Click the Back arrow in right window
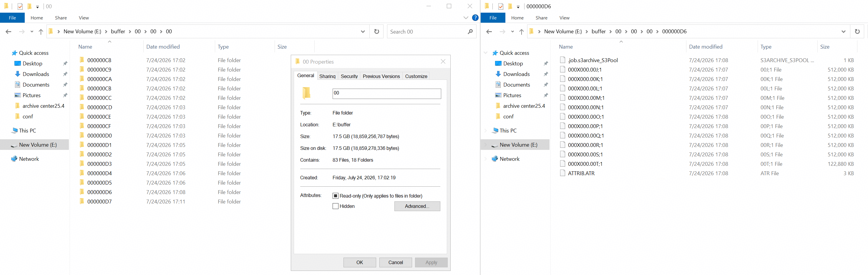868x275 pixels. 489,32
